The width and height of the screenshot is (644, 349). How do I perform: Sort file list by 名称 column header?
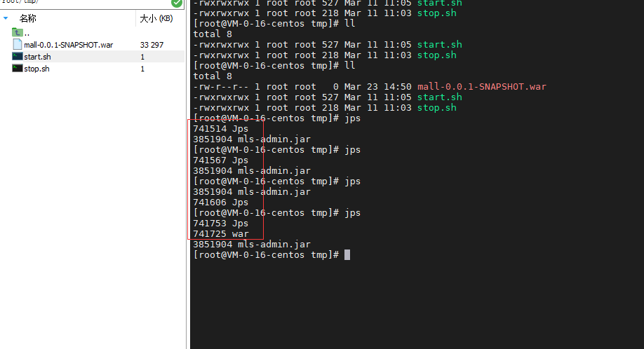pos(28,18)
